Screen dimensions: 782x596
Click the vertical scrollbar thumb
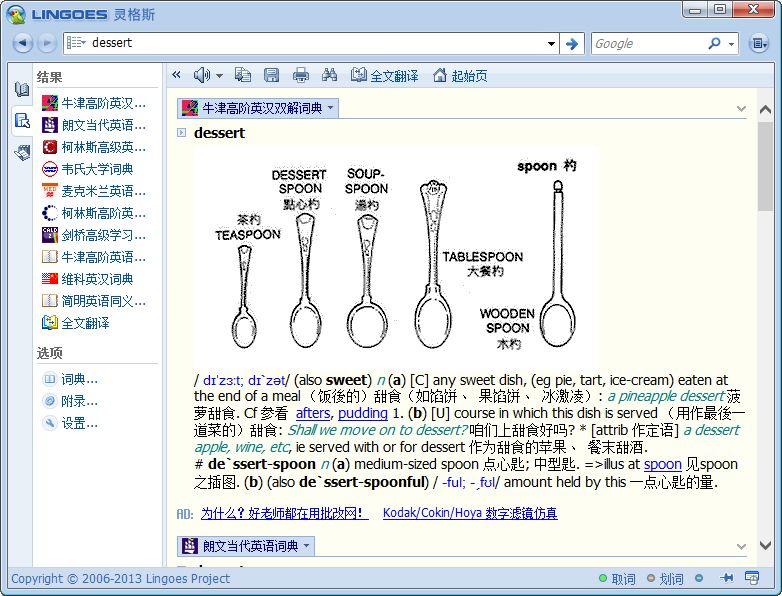point(765,167)
